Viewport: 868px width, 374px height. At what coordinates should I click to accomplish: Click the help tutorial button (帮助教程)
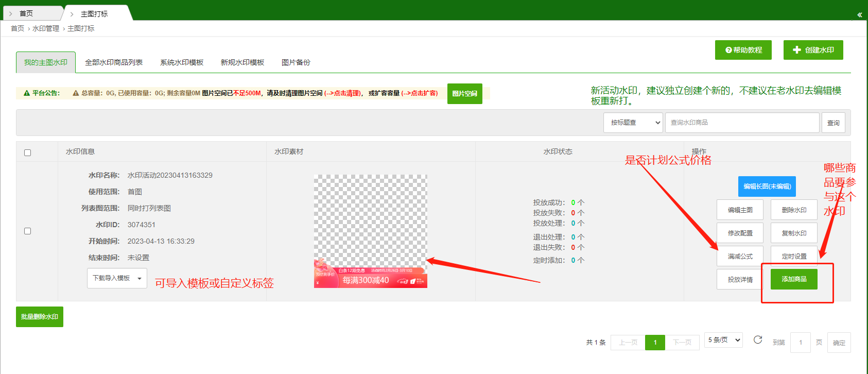[x=743, y=50]
